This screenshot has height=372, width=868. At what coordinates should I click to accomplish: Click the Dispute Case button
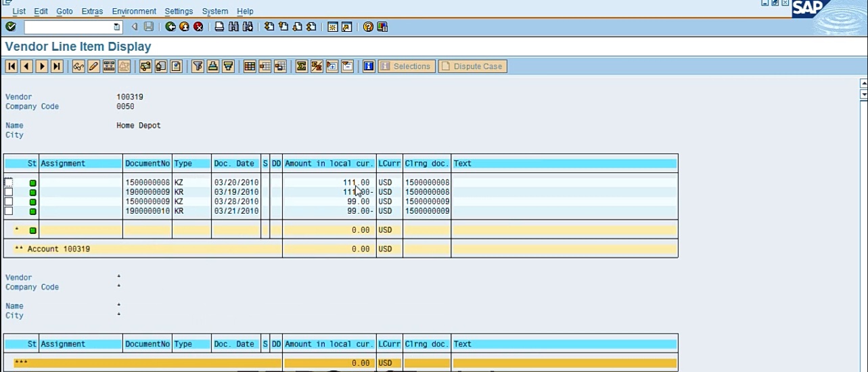coord(472,66)
